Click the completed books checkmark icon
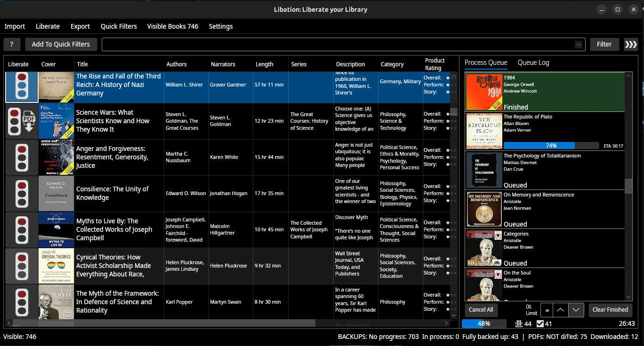Viewport: 644px width, 346px height. (x=540, y=323)
